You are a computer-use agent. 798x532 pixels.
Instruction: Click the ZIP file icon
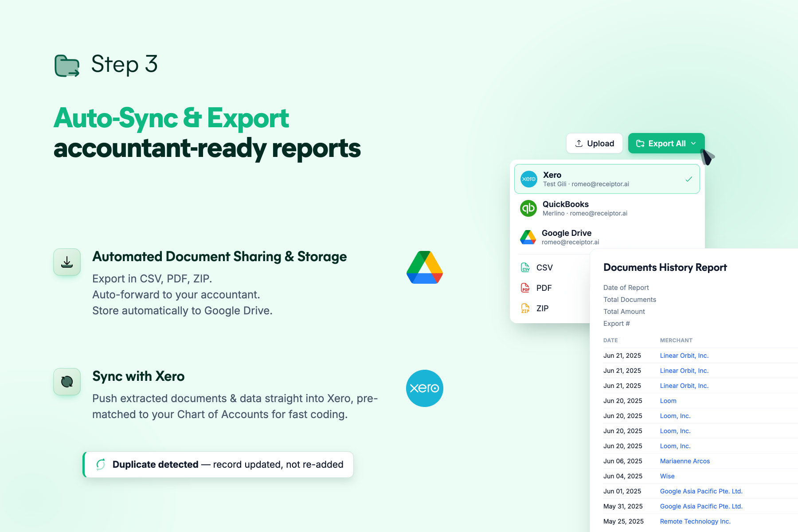525,308
